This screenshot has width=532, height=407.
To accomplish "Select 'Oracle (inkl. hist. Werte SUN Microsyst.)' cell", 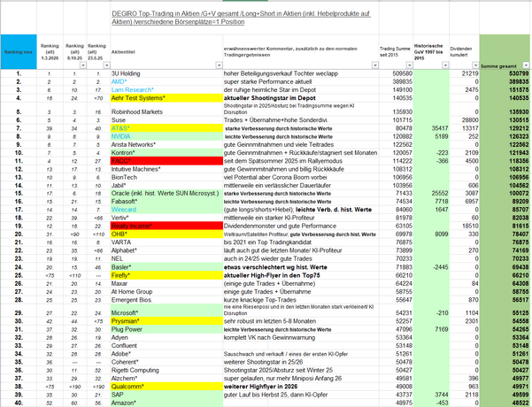I will 166,193.
